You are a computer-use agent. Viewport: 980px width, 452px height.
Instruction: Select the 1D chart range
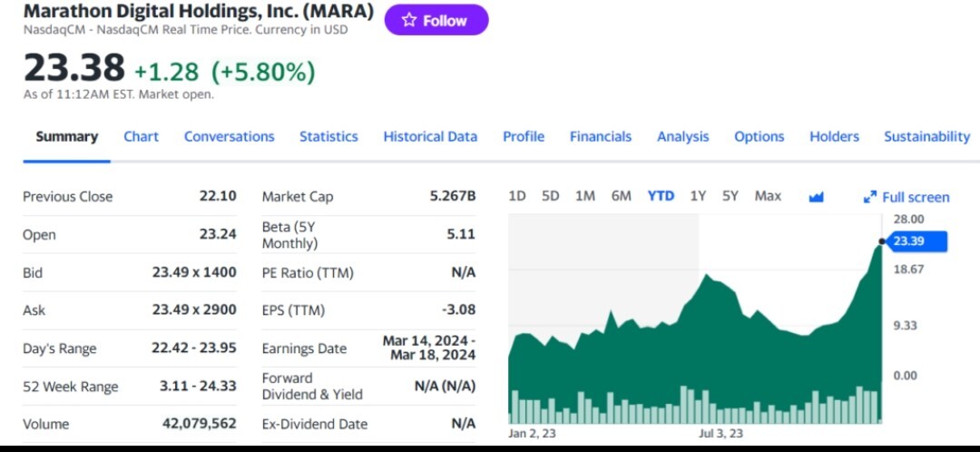[x=517, y=196]
